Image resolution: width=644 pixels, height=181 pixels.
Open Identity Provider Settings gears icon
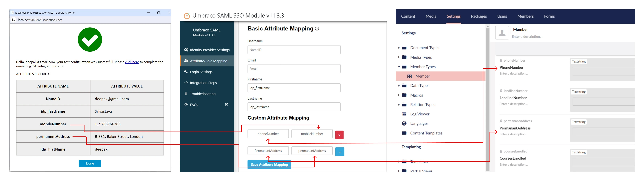186,50
